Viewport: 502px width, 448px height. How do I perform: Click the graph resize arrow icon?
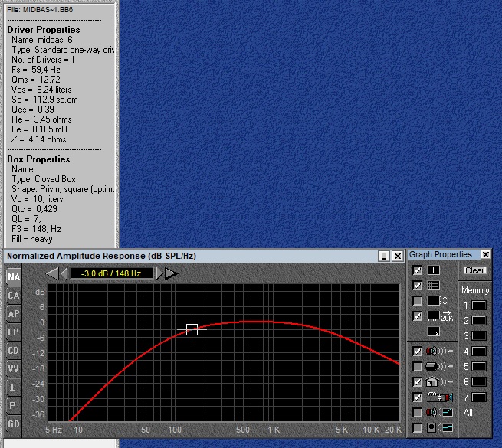[434, 331]
